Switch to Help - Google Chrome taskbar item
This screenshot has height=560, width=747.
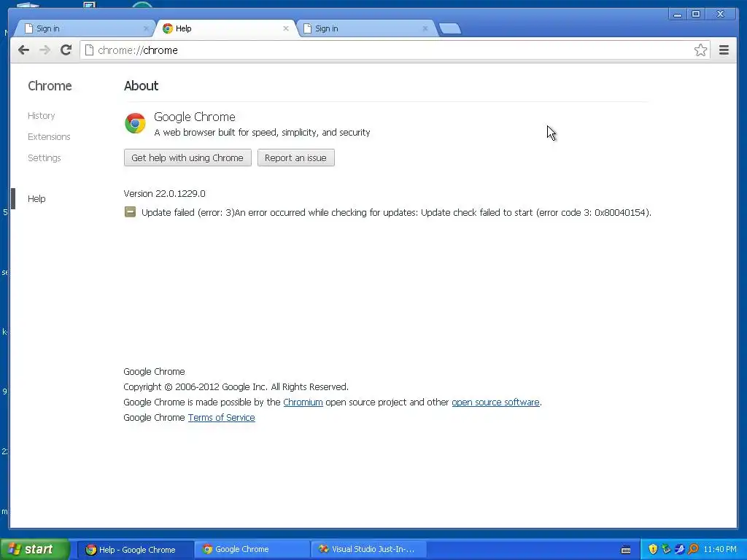click(135, 550)
